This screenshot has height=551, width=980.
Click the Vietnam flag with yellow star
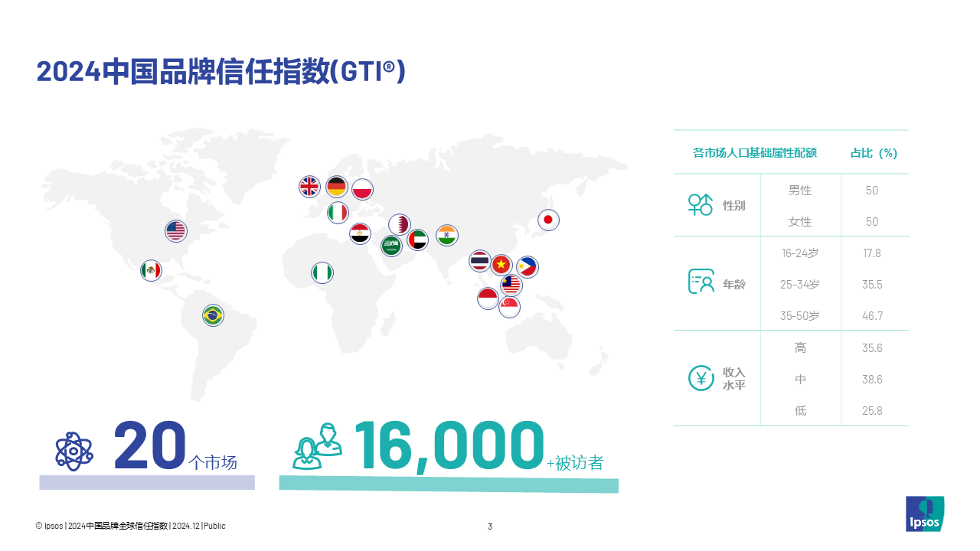pyautogui.click(x=501, y=265)
